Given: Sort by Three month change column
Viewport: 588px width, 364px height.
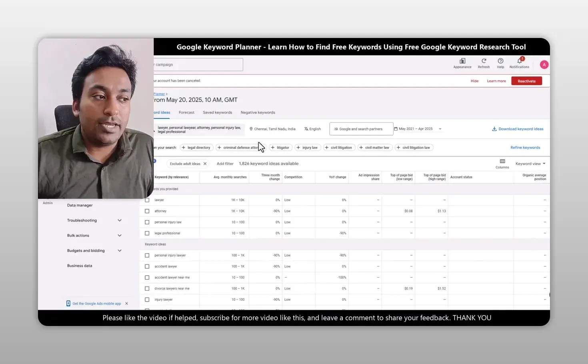Looking at the screenshot, I should click(x=270, y=177).
